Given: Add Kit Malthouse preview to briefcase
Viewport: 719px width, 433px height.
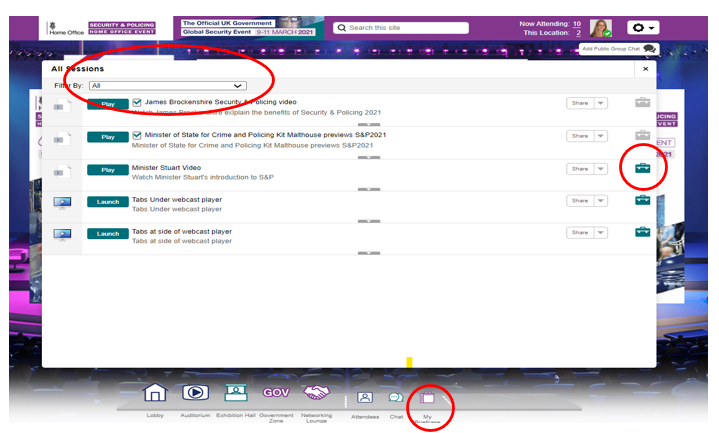Looking at the screenshot, I should point(642,135).
